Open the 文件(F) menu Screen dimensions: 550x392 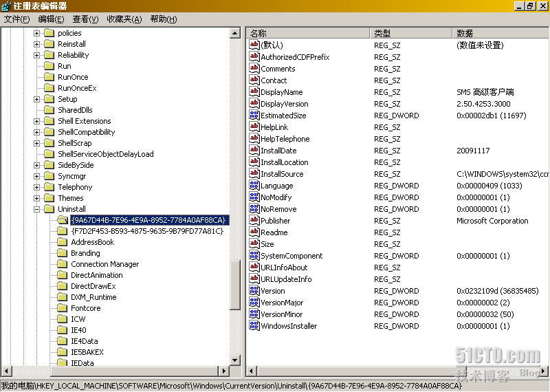(16, 19)
